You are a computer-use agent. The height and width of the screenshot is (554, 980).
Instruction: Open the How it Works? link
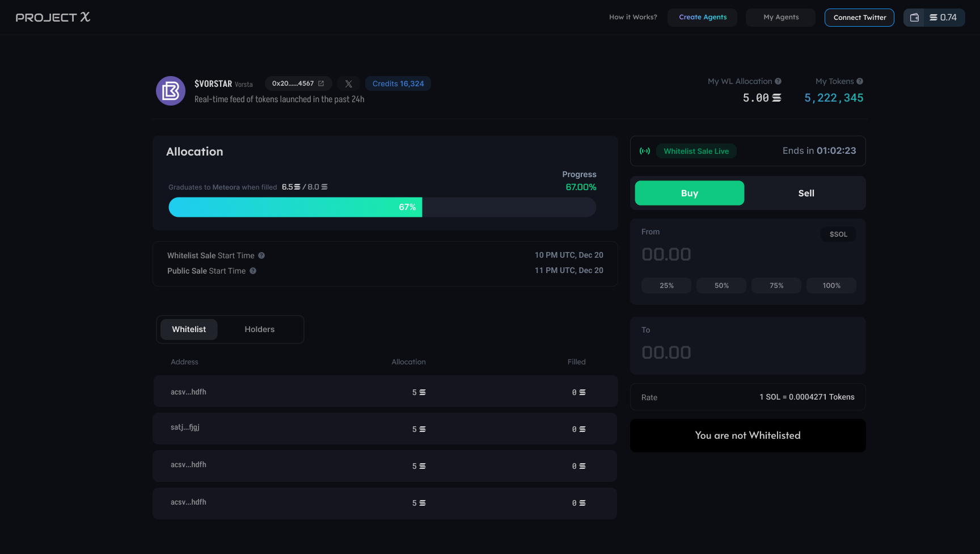click(x=633, y=17)
